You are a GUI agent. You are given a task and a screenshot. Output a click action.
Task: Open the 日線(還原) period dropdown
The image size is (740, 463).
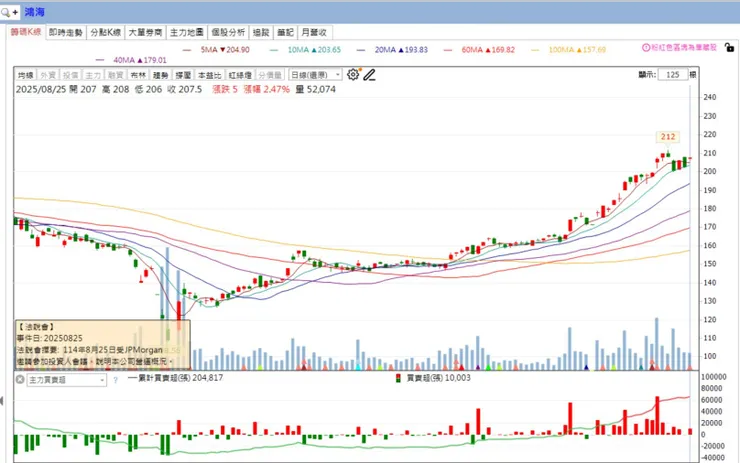tap(315, 75)
